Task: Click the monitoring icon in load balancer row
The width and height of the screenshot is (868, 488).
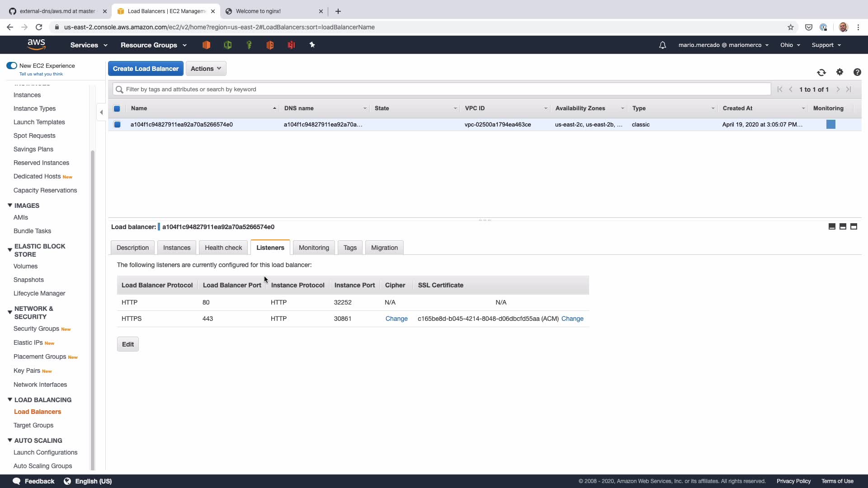Action: click(x=830, y=124)
